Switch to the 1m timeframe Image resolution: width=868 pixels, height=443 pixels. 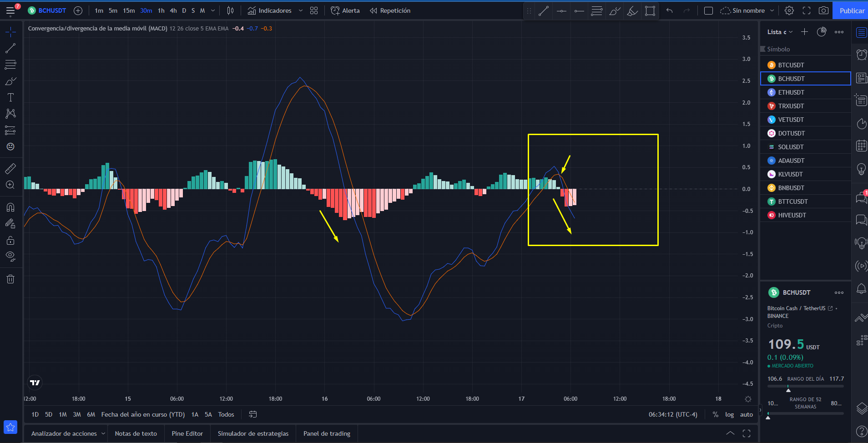tap(99, 10)
